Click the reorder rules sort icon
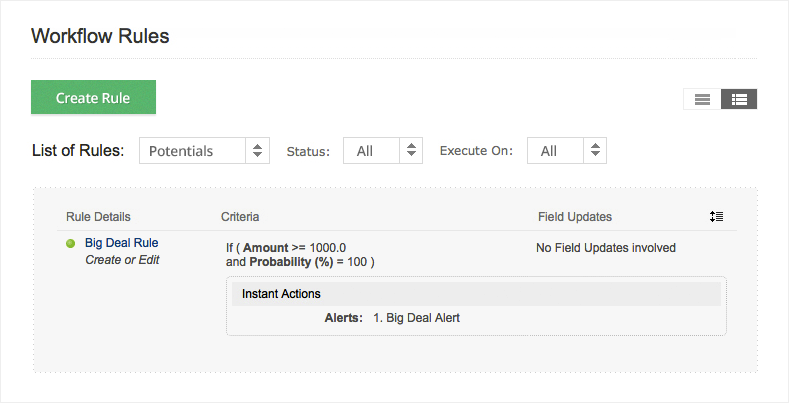This screenshot has height=403, width=789. pyautogui.click(x=716, y=217)
